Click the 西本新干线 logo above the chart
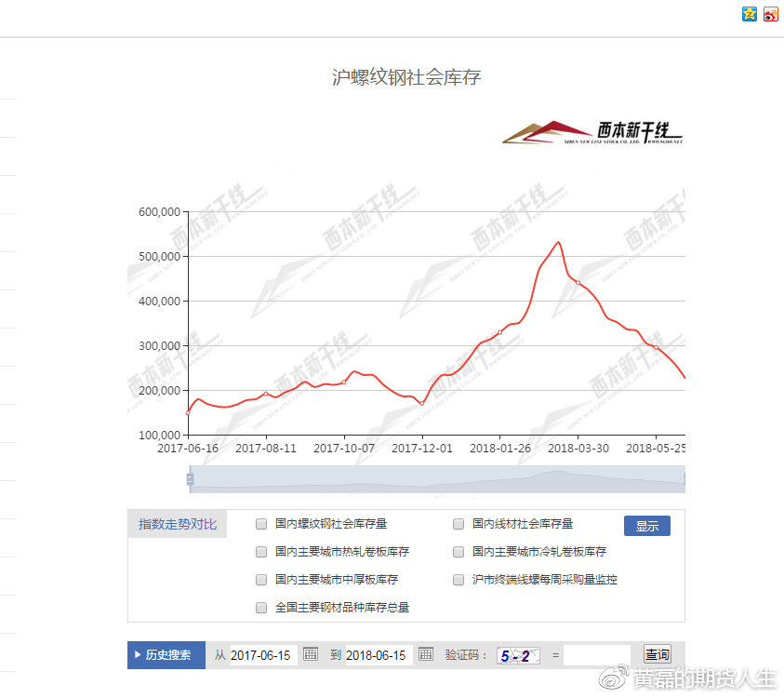 tap(593, 133)
